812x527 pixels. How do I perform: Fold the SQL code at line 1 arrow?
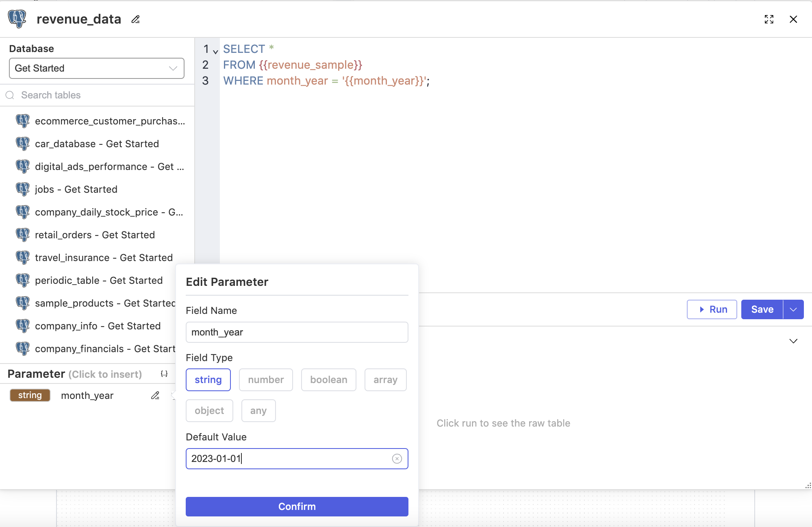coord(215,52)
